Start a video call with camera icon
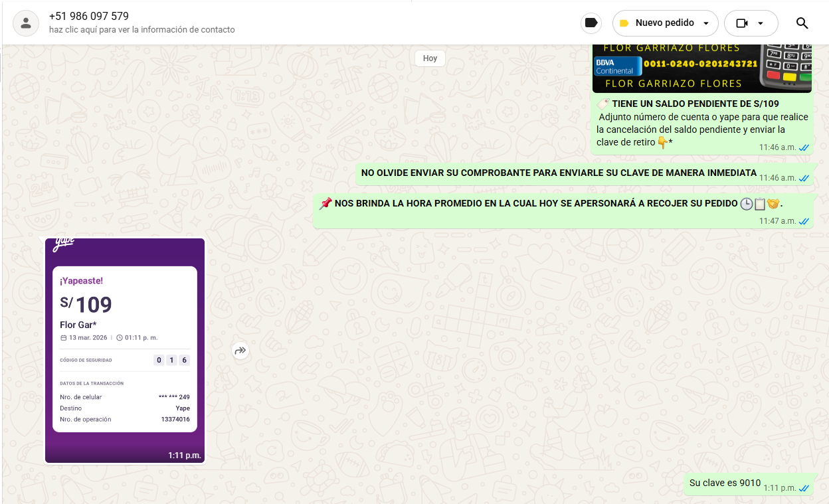 point(742,23)
